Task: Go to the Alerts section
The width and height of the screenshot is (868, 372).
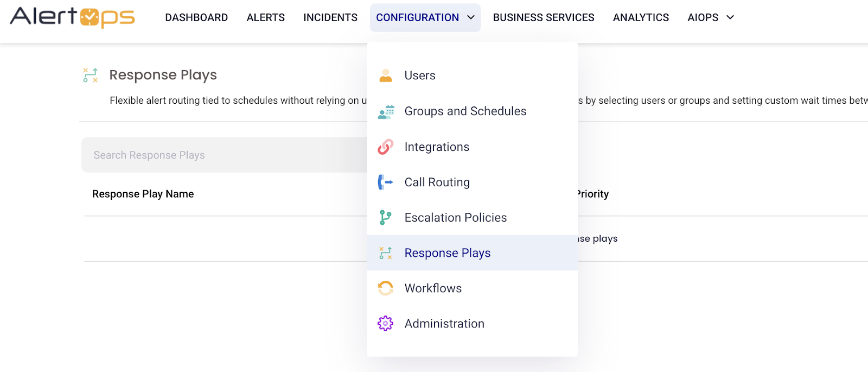Action: point(266,17)
